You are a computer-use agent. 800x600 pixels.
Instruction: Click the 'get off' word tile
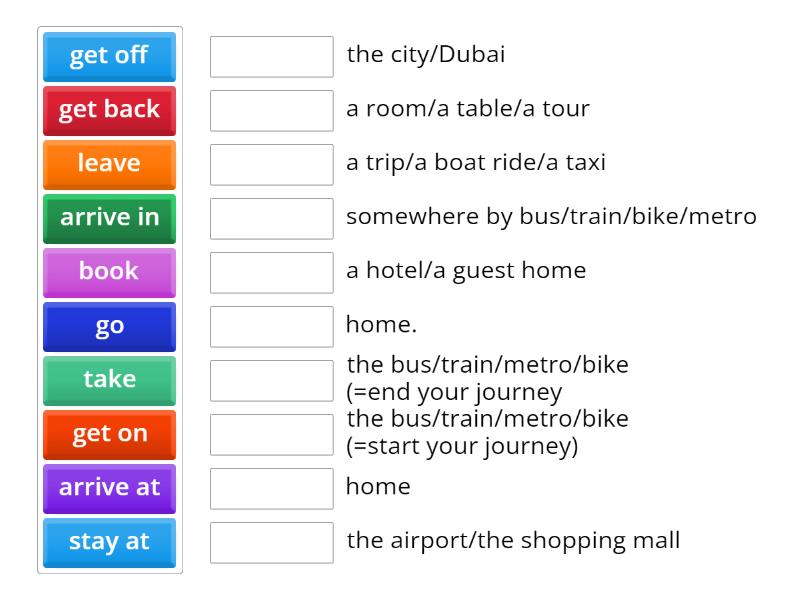[109, 56]
